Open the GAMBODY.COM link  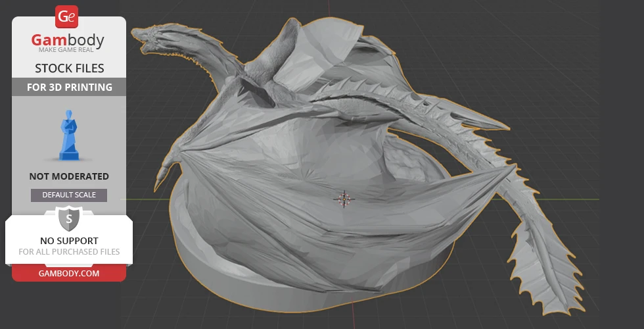[68, 273]
